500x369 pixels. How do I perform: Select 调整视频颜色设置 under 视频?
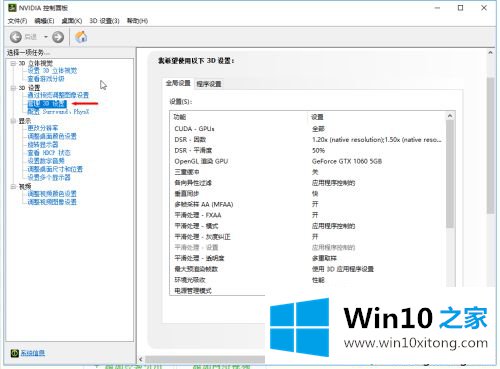tap(52, 194)
